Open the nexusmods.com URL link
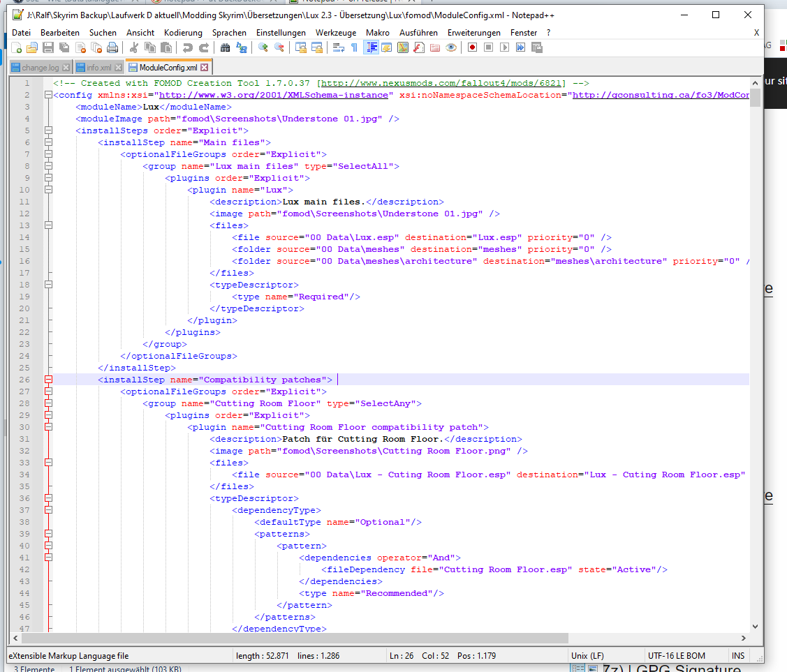787x672 pixels. click(x=443, y=83)
